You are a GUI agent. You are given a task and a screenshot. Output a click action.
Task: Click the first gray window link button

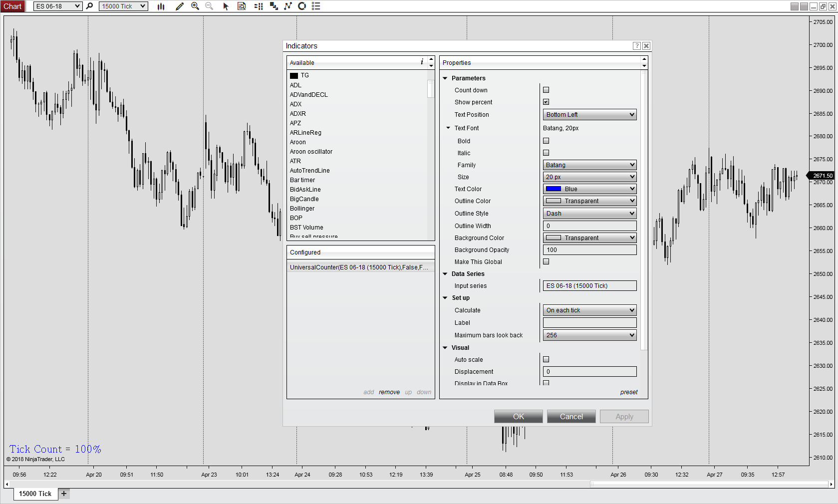pyautogui.click(x=795, y=6)
